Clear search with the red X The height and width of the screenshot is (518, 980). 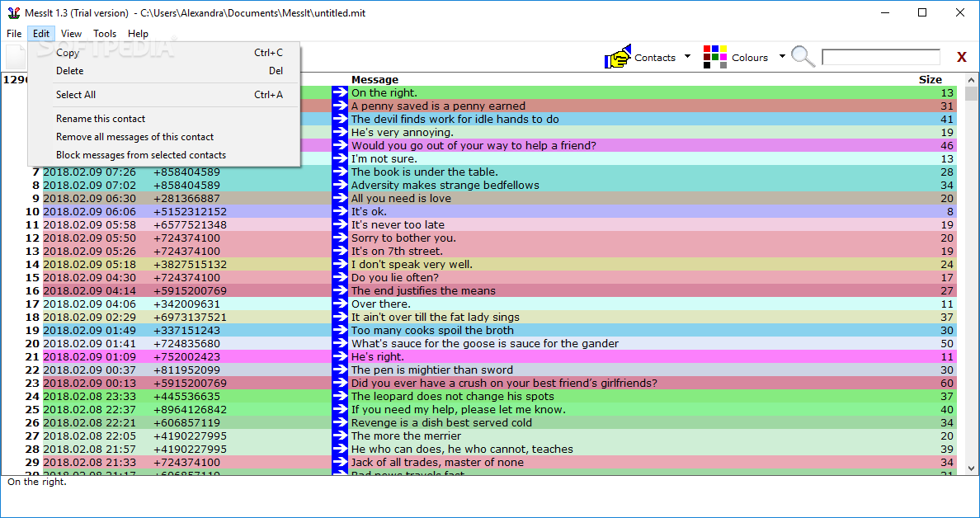click(x=961, y=58)
